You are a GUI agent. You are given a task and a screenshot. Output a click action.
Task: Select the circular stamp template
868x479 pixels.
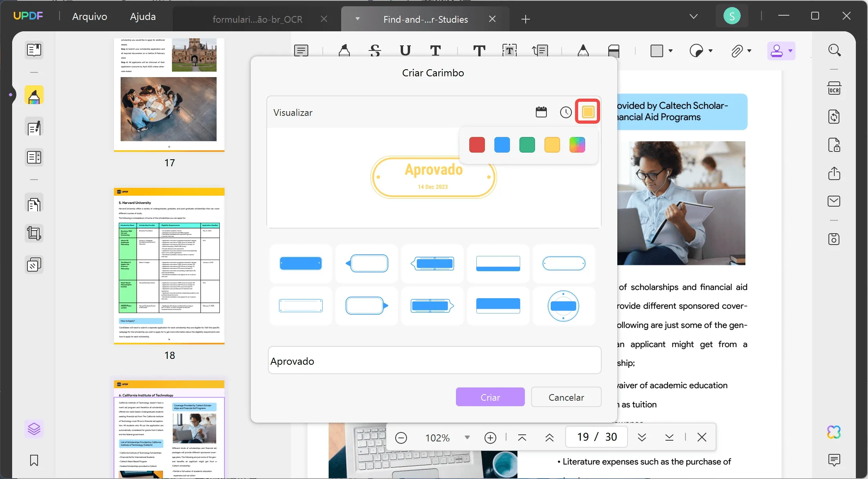tap(564, 306)
